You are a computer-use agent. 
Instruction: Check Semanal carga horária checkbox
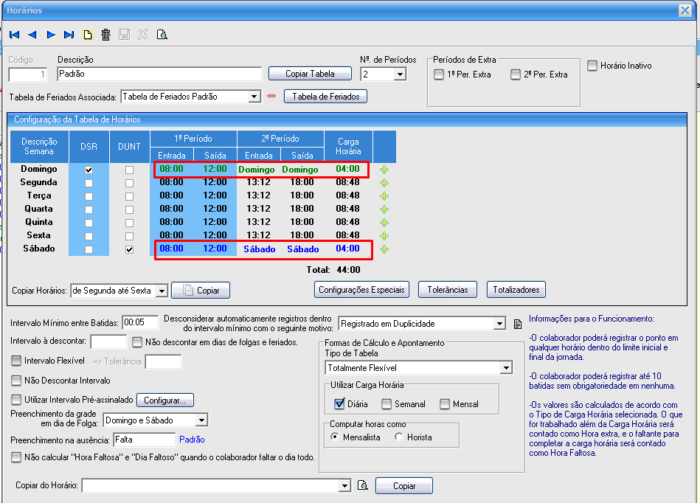coord(387,404)
